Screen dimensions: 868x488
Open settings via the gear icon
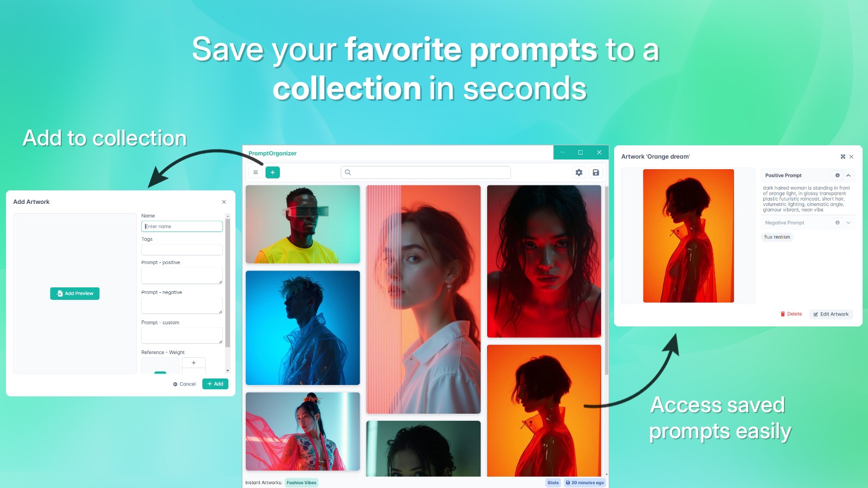coord(579,172)
